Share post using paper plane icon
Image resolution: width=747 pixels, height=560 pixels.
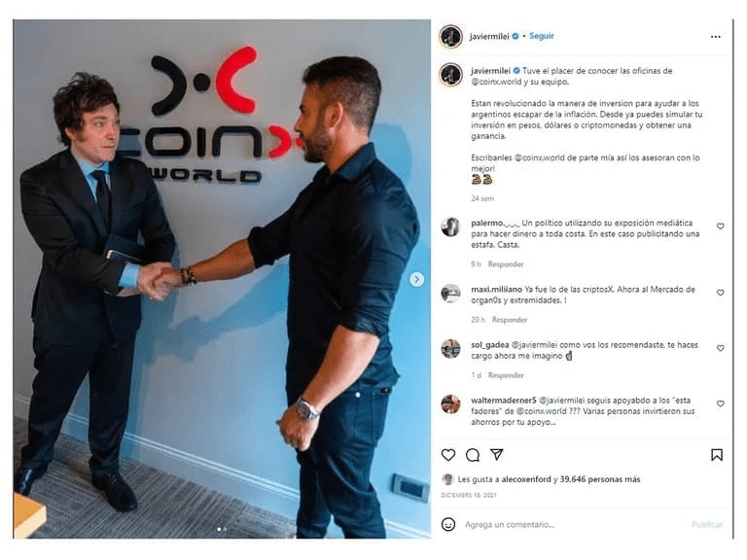pos(496,454)
